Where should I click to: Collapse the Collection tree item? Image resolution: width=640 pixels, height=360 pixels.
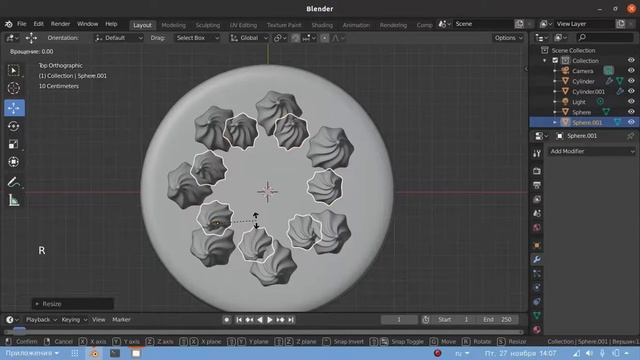pyautogui.click(x=544, y=60)
